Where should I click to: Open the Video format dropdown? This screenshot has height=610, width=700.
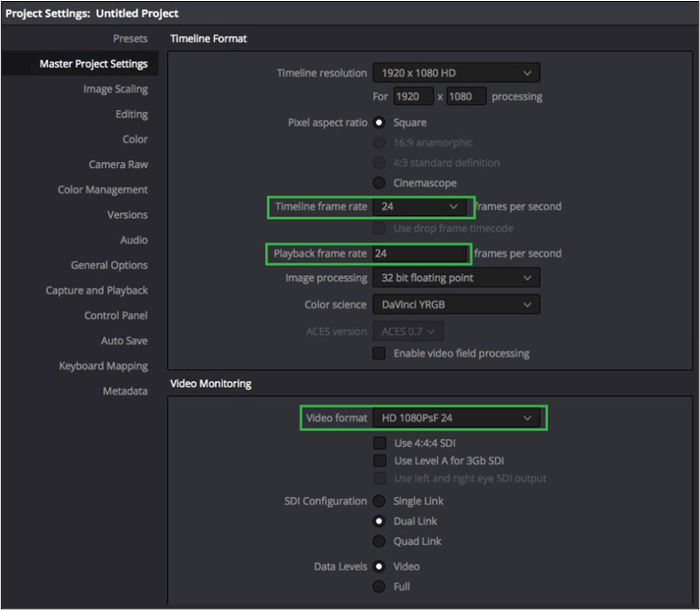tap(455, 418)
